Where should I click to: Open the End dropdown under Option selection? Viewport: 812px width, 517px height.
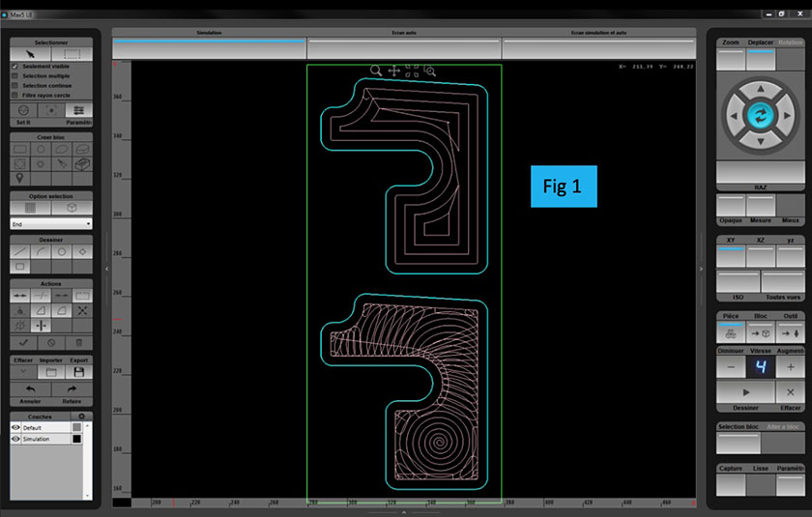(51, 223)
